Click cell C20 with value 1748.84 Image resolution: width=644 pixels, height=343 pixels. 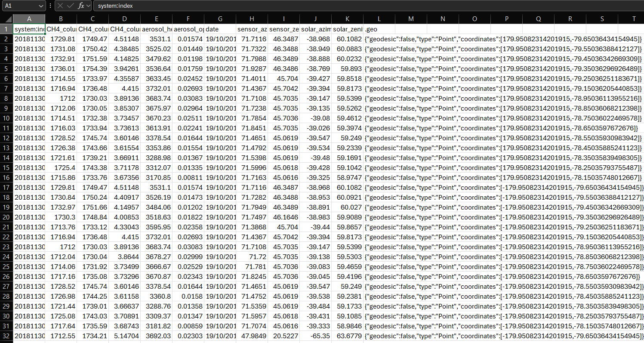point(92,217)
